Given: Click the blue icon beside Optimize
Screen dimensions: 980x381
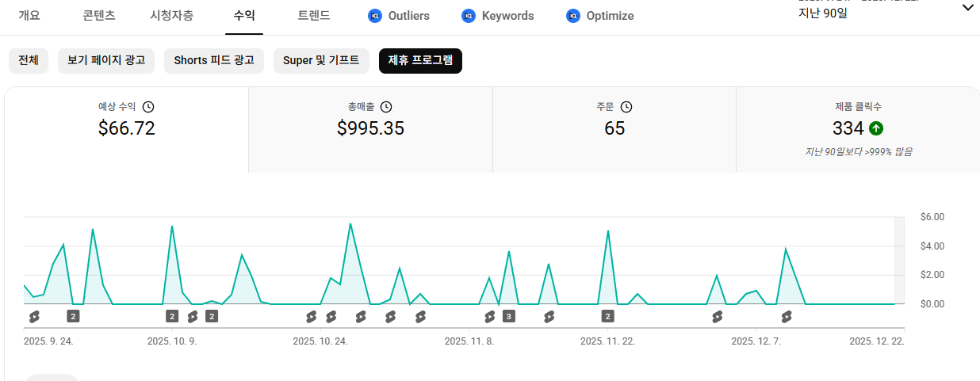Looking at the screenshot, I should tap(573, 16).
